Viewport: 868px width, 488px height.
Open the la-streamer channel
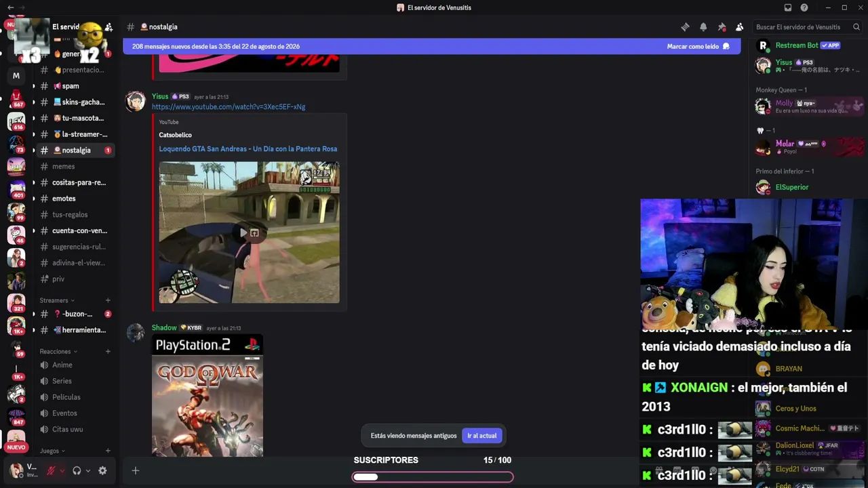click(x=74, y=134)
